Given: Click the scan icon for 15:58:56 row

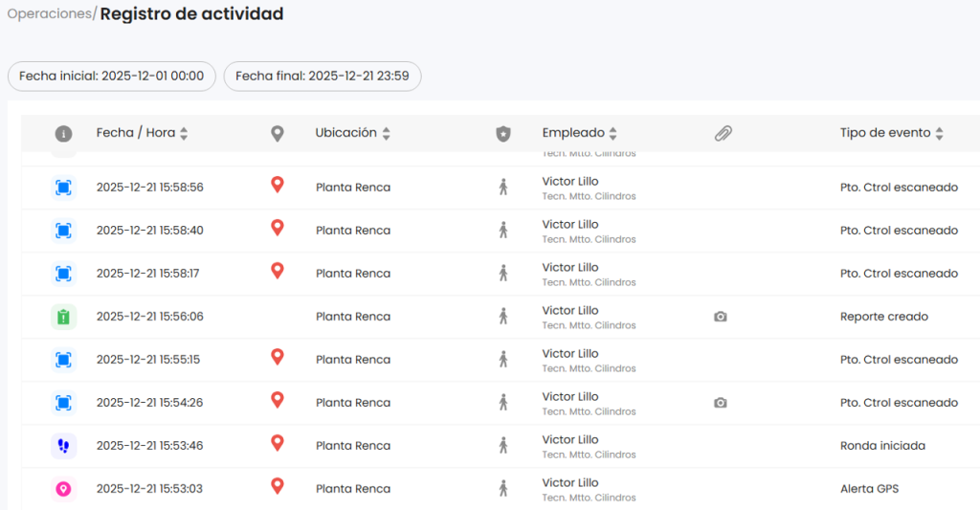Looking at the screenshot, I should pos(63,188).
